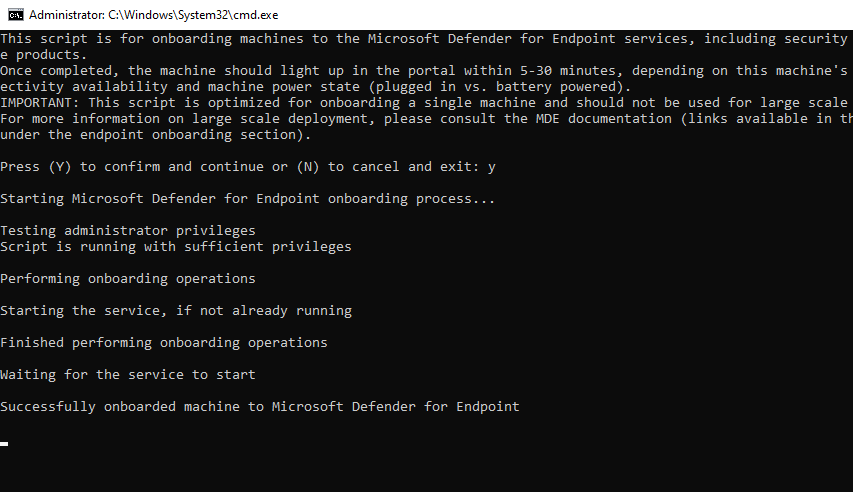853x492 pixels.
Task: Click 'Finished performing onboarding operations' line
Action: [x=164, y=343]
